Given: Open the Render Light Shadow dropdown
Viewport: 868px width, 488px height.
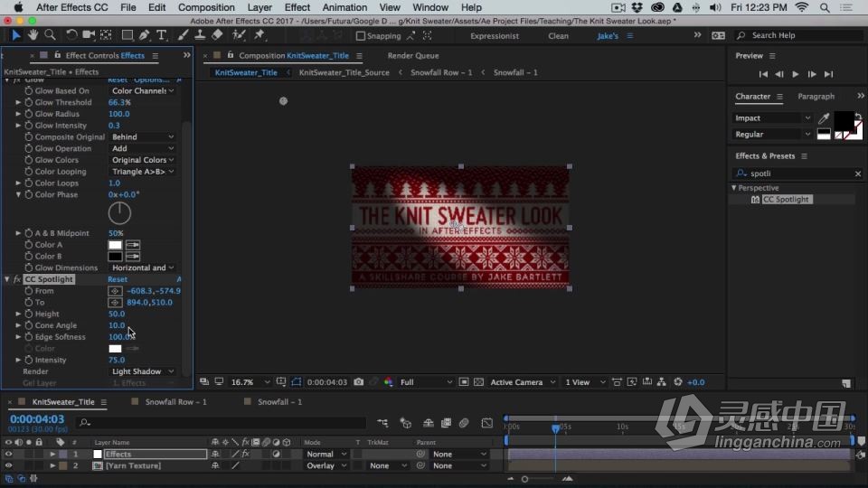Looking at the screenshot, I should point(142,371).
